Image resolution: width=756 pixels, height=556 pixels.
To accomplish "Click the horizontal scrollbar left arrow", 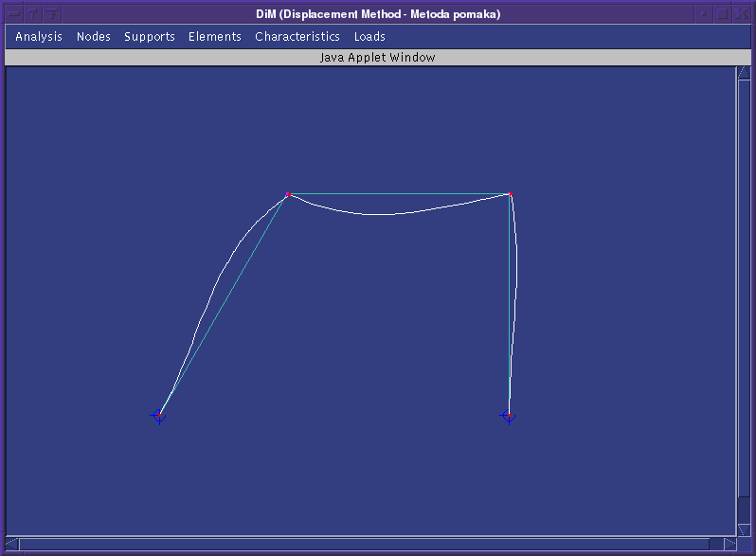I will tap(12, 544).
